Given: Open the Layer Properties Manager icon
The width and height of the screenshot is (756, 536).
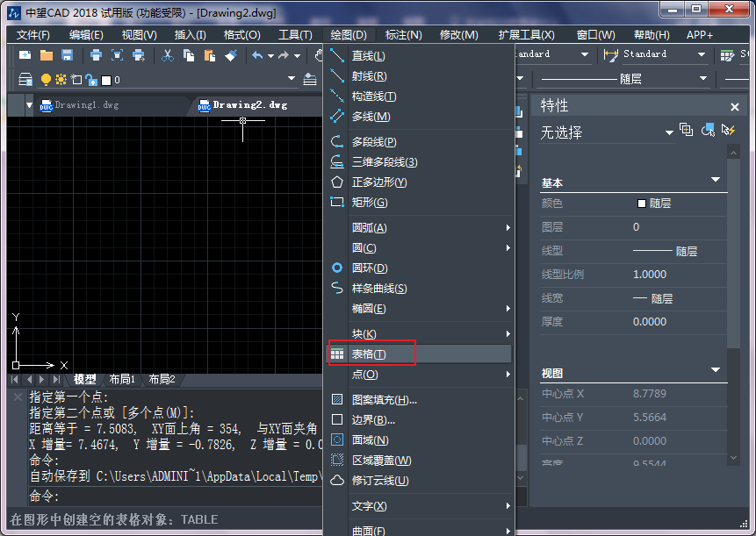Looking at the screenshot, I should coord(26,77).
